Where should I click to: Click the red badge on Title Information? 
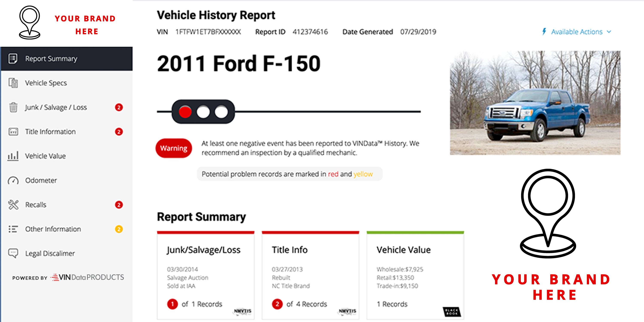(x=119, y=132)
